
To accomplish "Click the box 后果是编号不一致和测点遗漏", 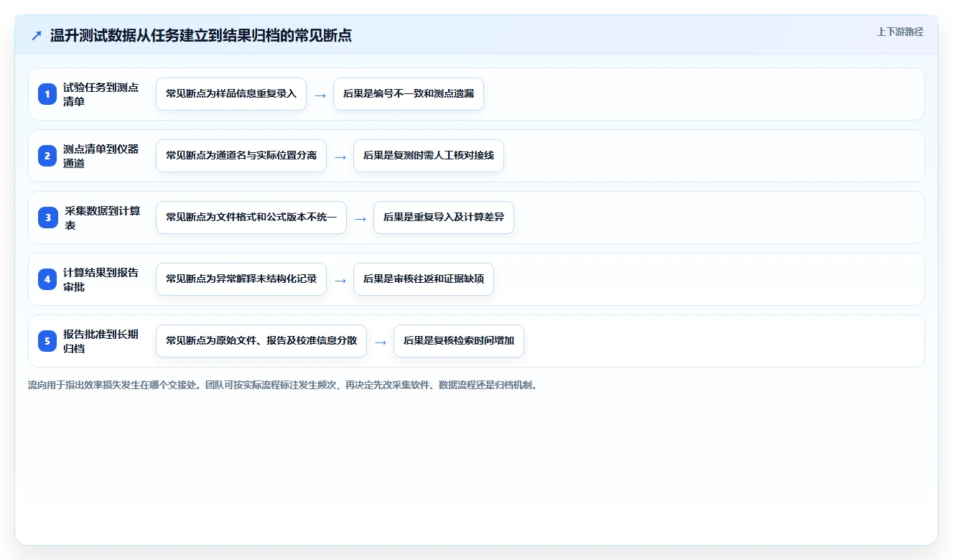I will tap(409, 94).
